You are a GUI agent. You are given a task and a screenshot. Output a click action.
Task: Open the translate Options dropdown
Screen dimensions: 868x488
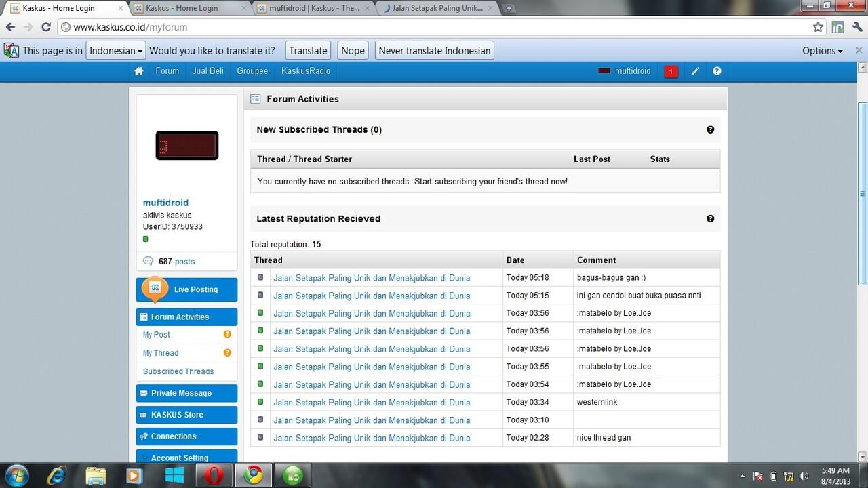tap(823, 51)
